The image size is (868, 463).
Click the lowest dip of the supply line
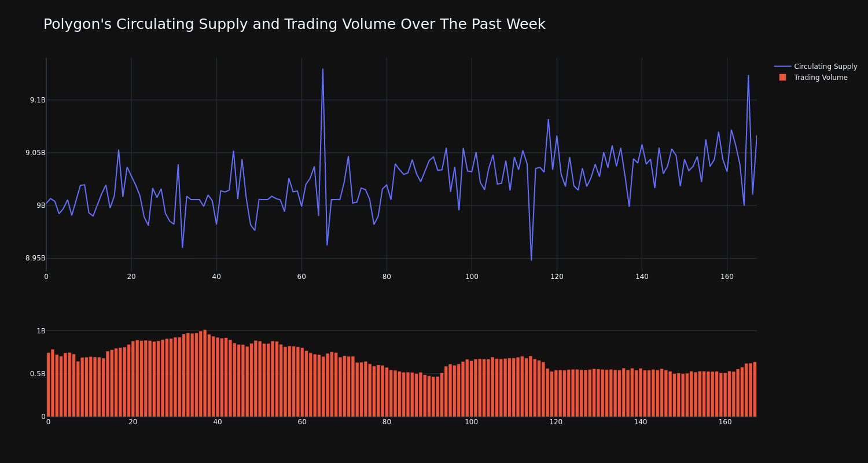531,260
